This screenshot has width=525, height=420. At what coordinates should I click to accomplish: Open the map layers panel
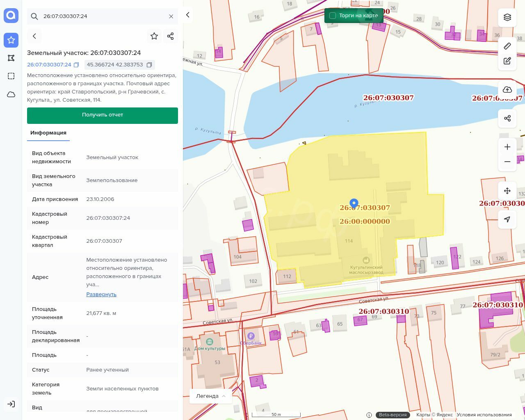(x=507, y=17)
